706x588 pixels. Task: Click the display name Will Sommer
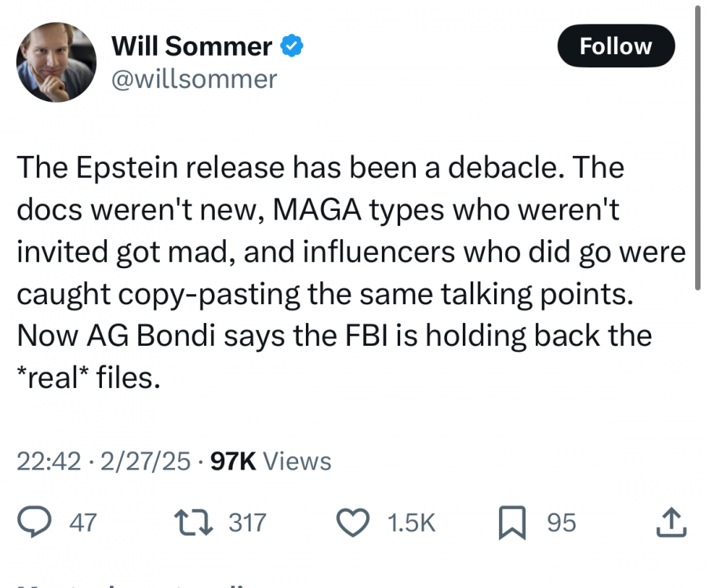(192, 47)
